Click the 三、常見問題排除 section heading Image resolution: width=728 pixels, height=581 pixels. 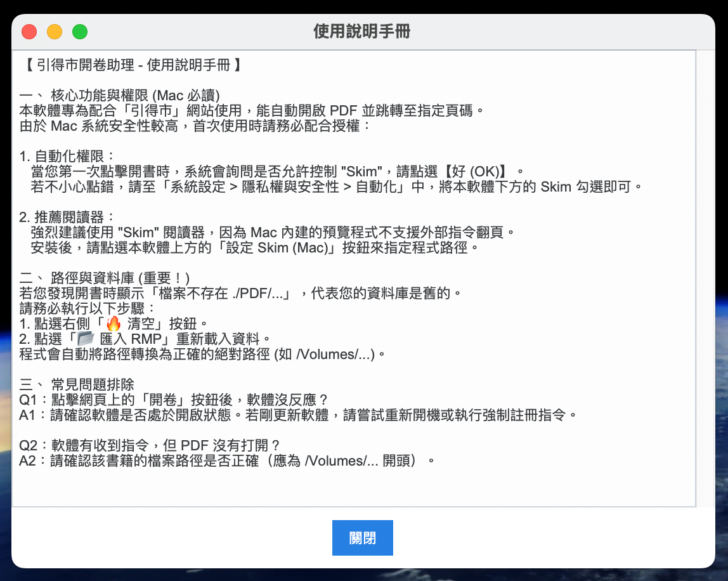(77, 384)
